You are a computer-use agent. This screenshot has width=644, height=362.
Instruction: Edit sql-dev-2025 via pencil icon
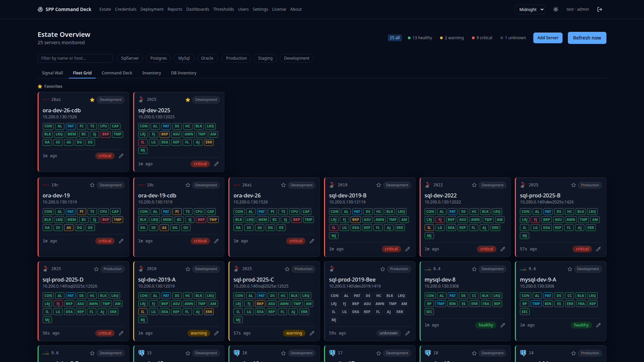coord(216,164)
